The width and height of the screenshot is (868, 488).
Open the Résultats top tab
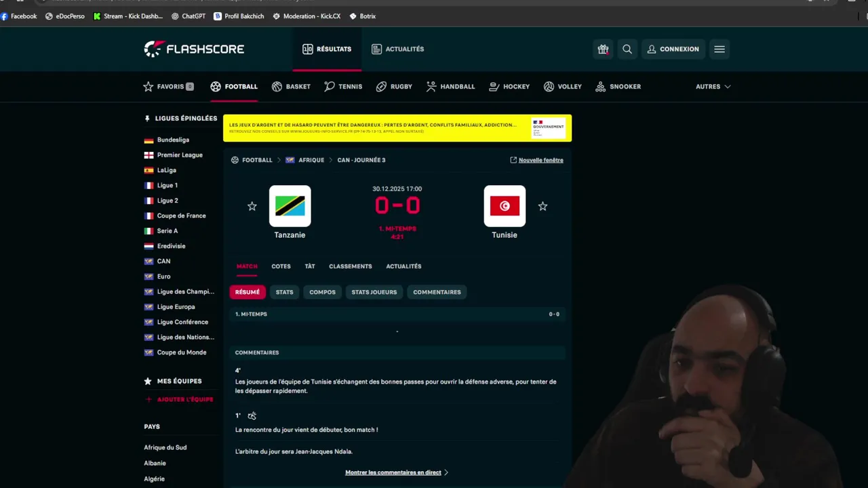point(327,49)
